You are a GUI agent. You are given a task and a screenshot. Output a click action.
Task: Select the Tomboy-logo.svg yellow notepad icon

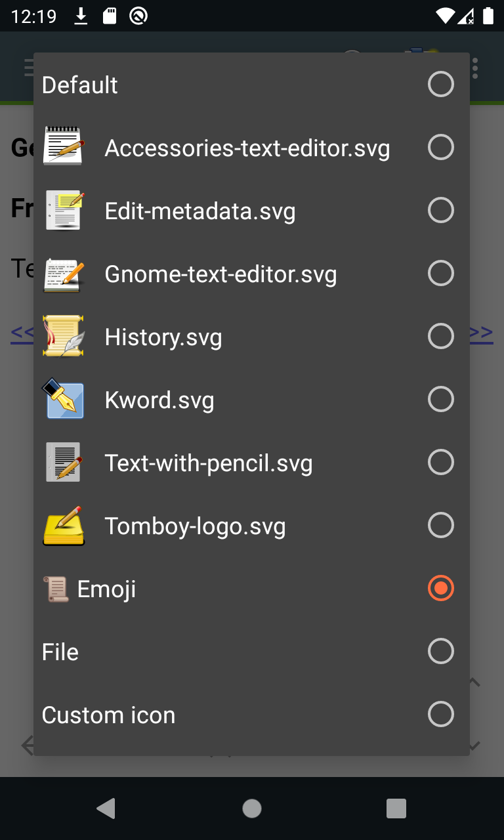point(63,525)
